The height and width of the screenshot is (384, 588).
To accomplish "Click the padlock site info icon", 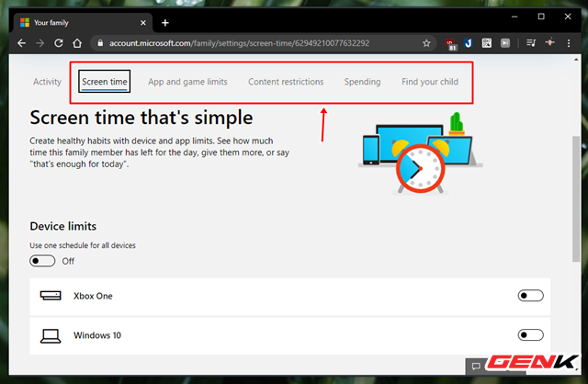I will coord(100,43).
